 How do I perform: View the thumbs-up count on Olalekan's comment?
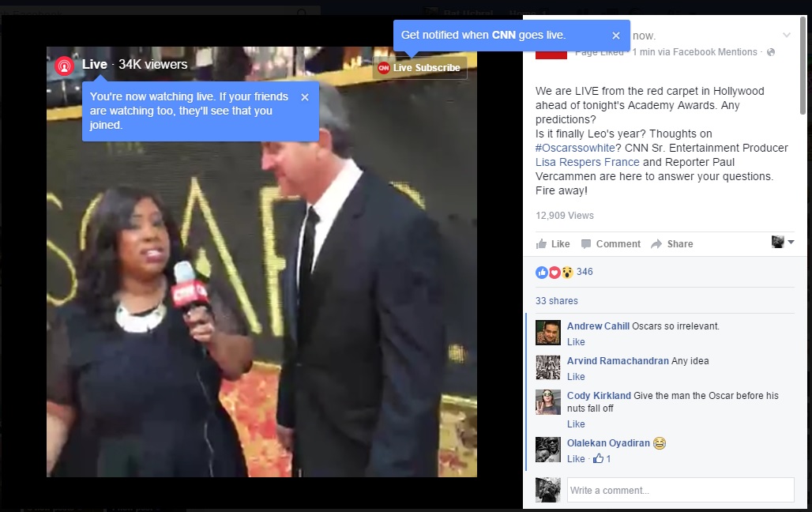[x=602, y=458]
